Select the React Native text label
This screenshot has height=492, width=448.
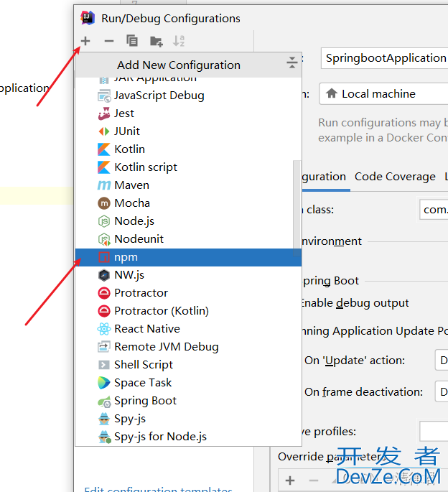click(147, 329)
